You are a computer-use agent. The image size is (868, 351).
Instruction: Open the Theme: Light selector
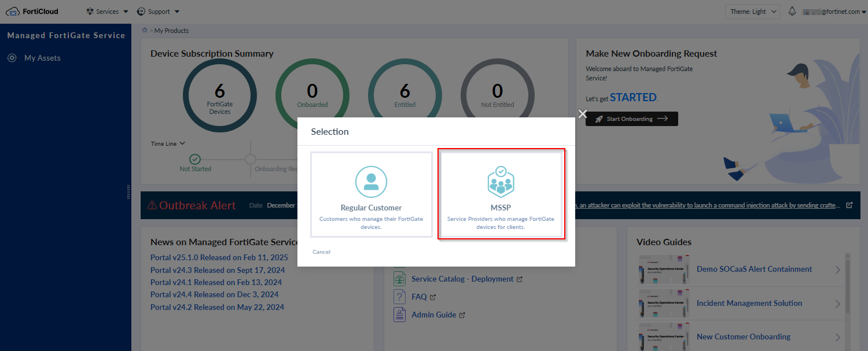(x=752, y=11)
